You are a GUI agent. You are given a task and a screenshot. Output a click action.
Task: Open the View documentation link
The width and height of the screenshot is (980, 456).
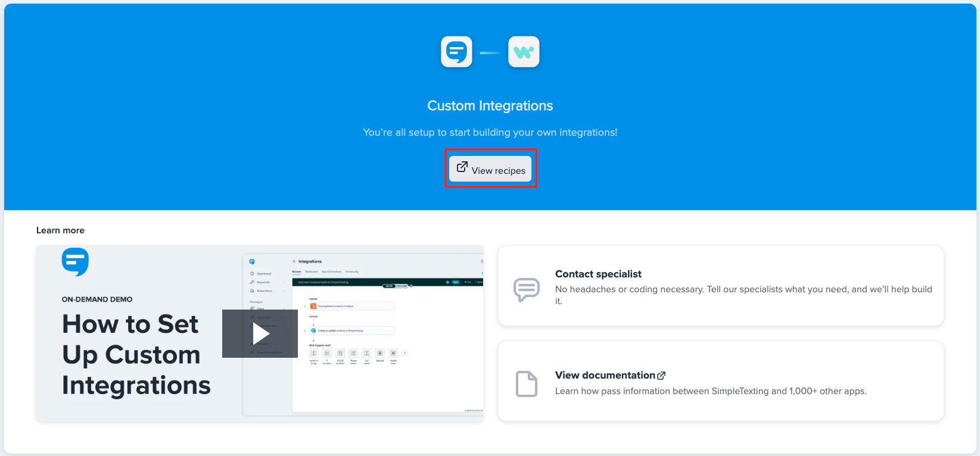tap(605, 375)
